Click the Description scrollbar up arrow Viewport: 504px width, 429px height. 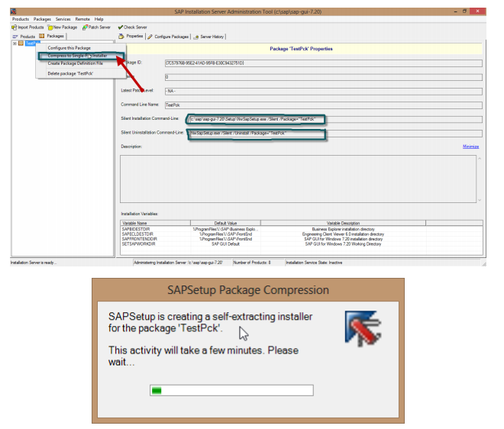tap(480, 159)
